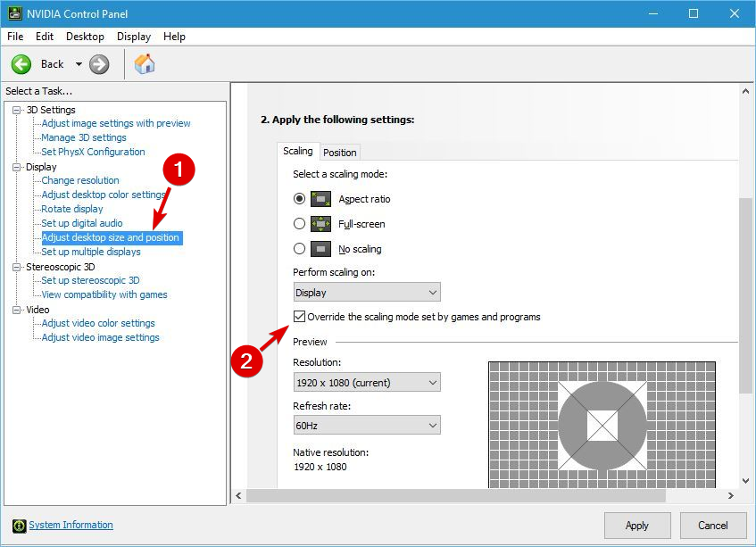This screenshot has width=756, height=547.
Task: Open Set up multiple displays
Action: click(91, 252)
